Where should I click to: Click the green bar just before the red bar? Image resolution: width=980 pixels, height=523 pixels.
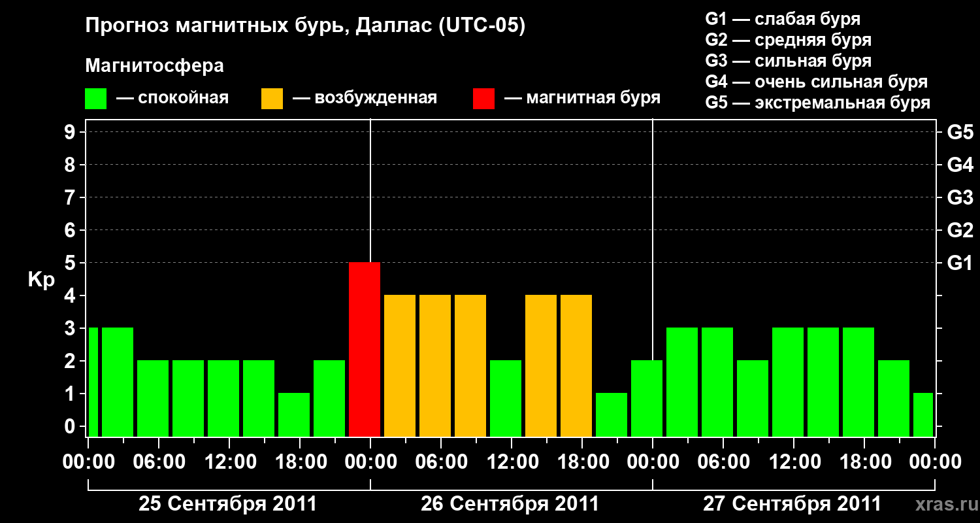click(329, 399)
